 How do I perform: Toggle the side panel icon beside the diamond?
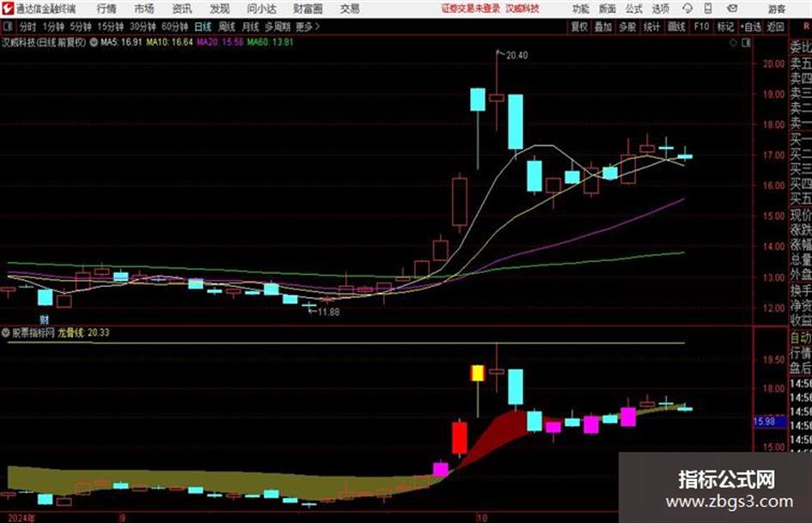tap(746, 43)
